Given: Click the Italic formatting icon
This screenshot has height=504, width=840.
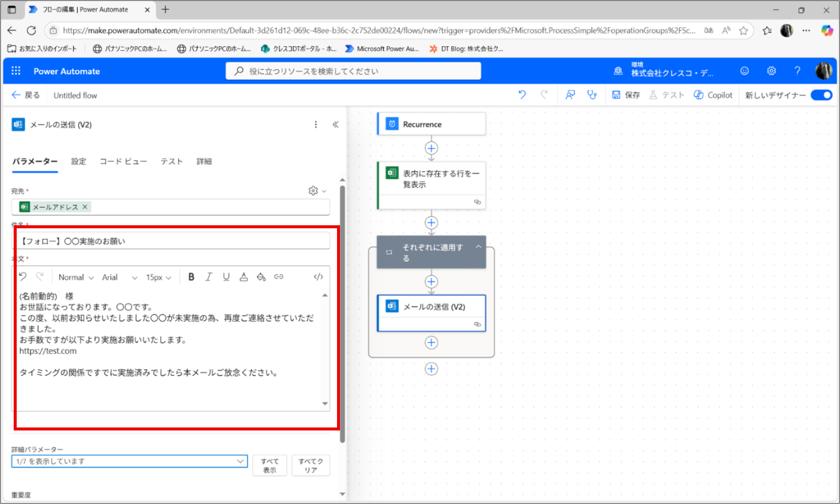Looking at the screenshot, I should coord(209,277).
